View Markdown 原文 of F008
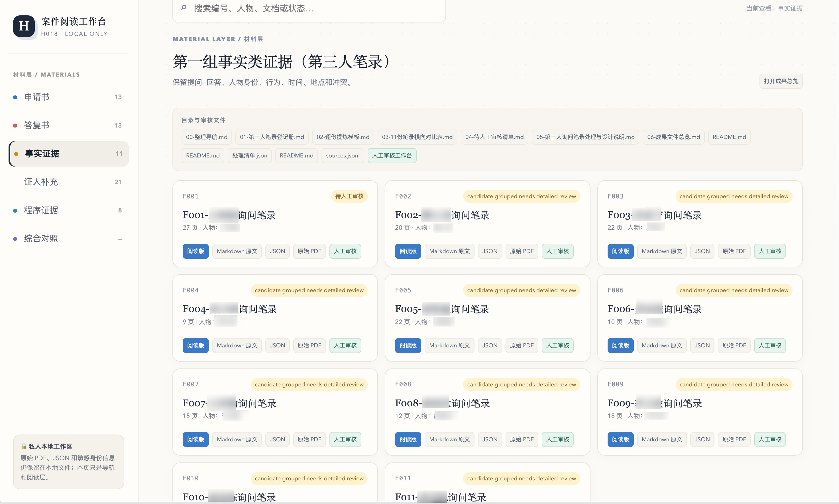The image size is (839, 504). (449, 439)
